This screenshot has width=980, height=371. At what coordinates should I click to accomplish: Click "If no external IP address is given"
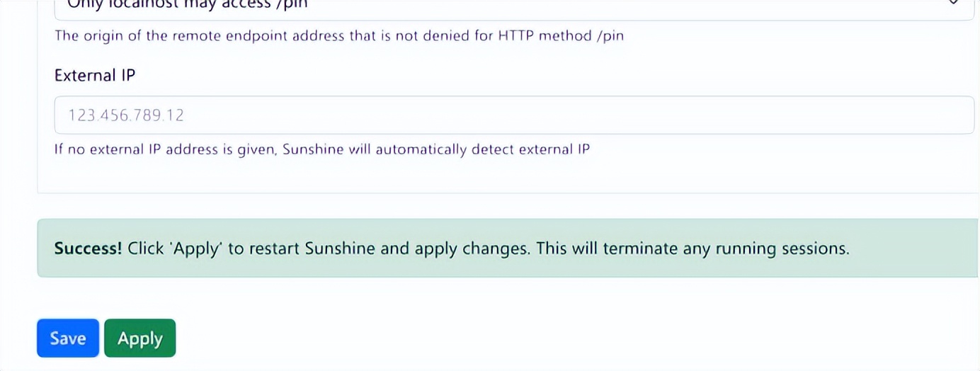coord(165,149)
